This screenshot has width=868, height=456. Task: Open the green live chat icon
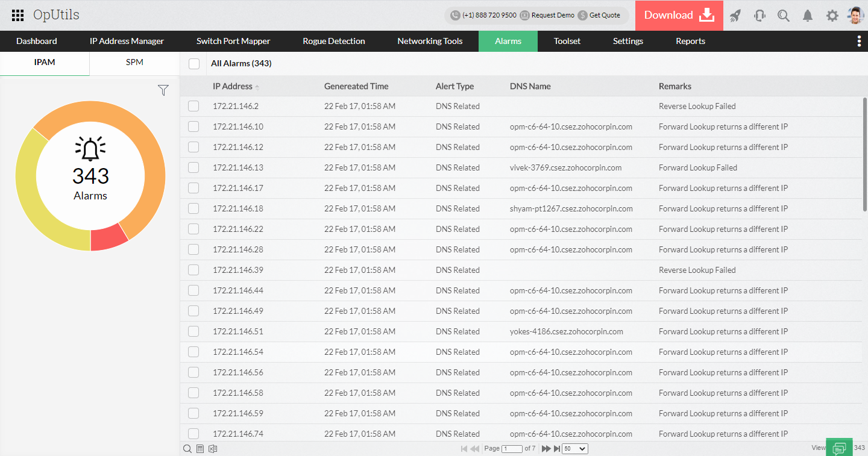click(839, 447)
